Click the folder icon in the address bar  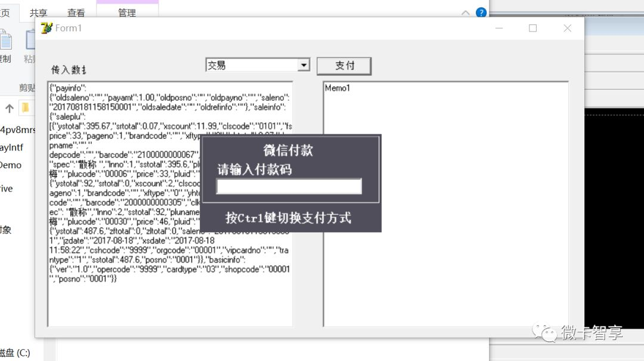point(24,107)
